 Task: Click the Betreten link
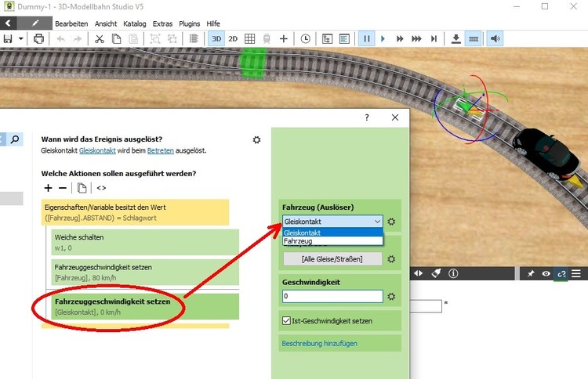click(161, 150)
